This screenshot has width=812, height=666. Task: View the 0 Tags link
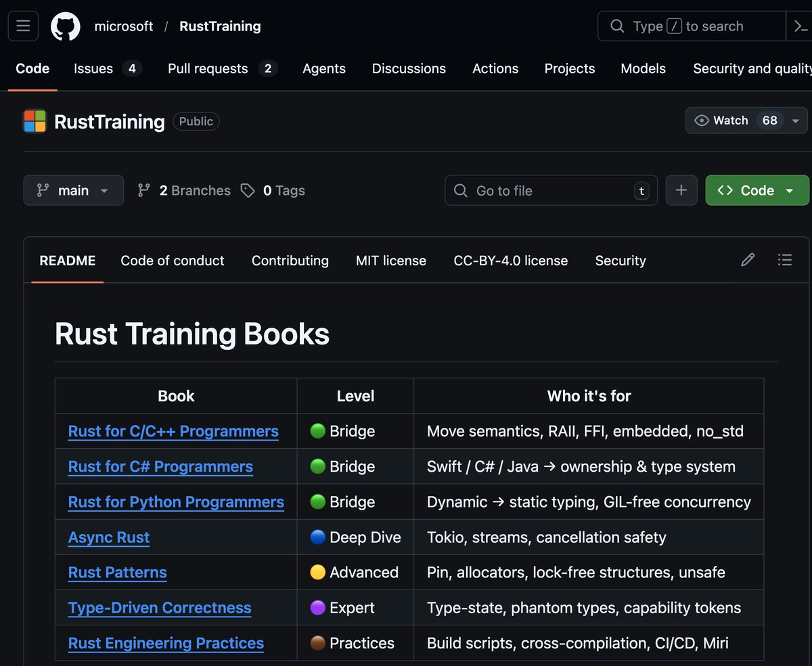pyautogui.click(x=273, y=191)
